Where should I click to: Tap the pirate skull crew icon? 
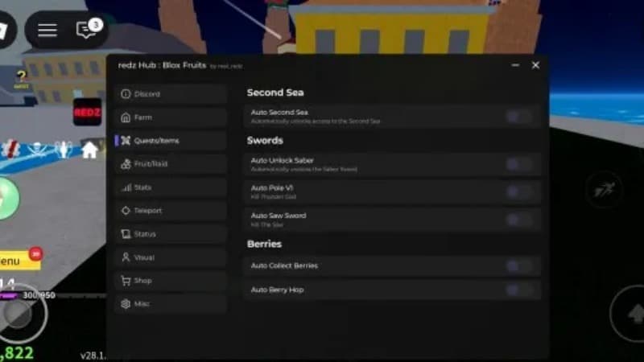[x=37, y=149]
